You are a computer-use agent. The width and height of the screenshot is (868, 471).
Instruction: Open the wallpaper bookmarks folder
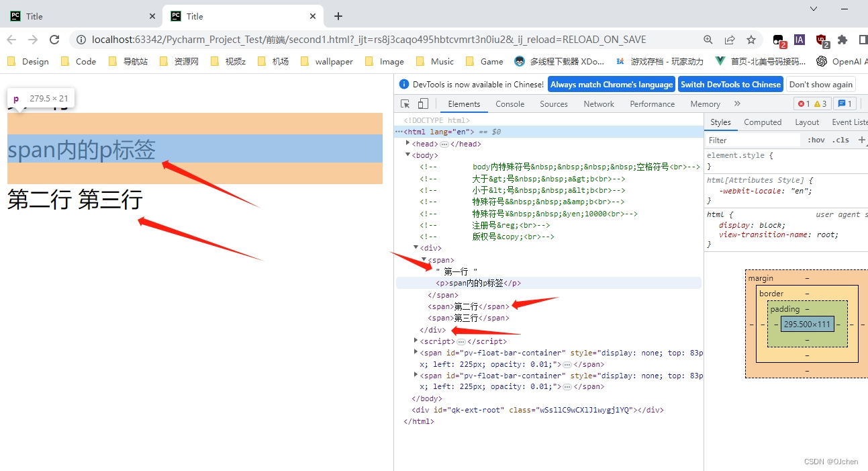click(x=326, y=61)
